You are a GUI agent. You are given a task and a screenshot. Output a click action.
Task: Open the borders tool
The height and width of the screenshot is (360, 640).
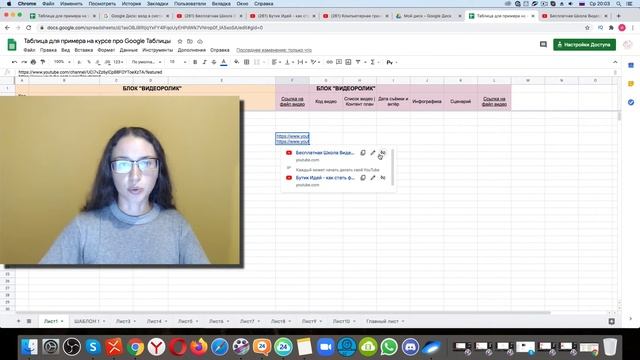click(247, 62)
